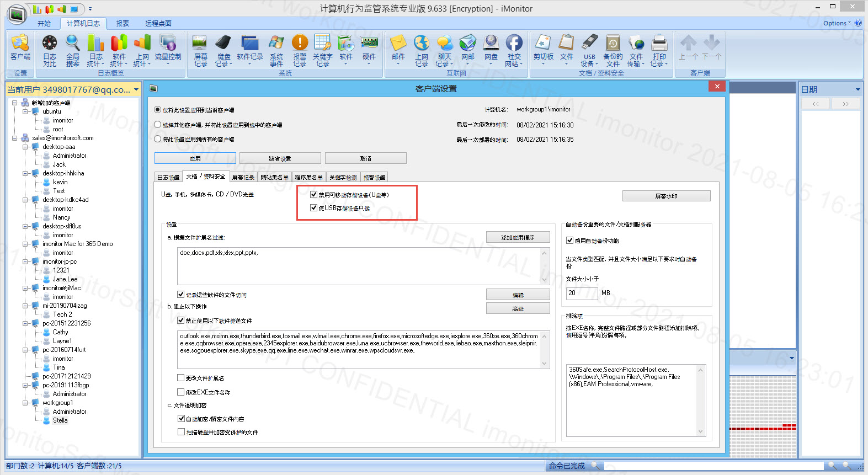Open the 报警记录 alert records
868x475 pixels.
coord(300,50)
